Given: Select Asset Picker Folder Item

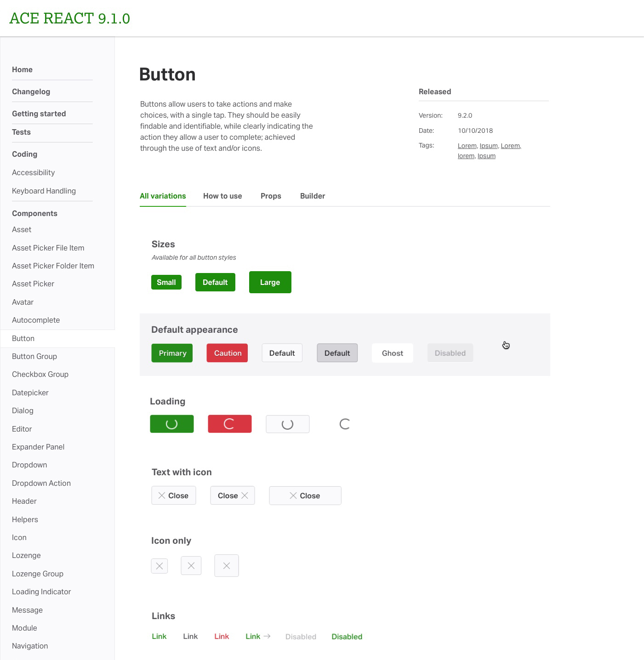Looking at the screenshot, I should 53,266.
